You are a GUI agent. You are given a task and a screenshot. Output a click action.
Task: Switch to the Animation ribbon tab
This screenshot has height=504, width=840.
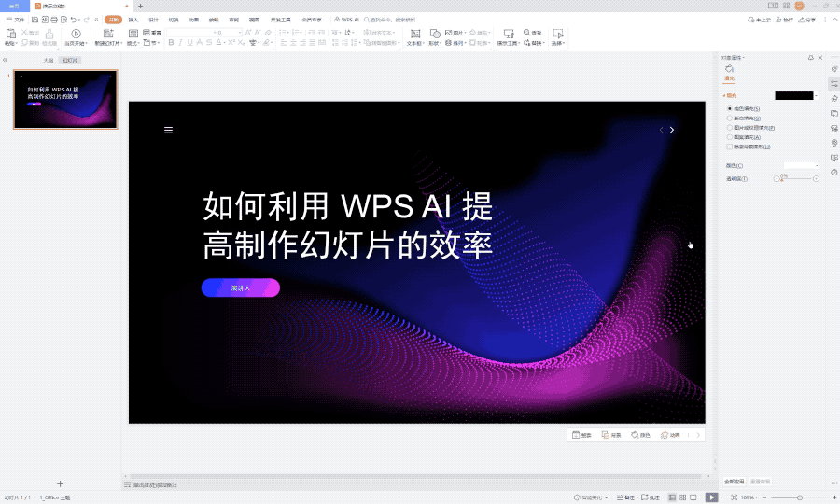194,20
